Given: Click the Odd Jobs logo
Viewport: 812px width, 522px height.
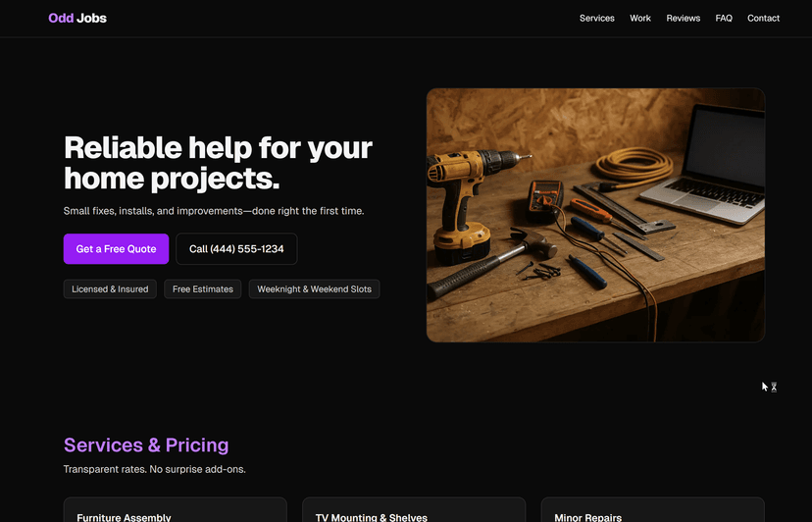Looking at the screenshot, I should point(77,18).
